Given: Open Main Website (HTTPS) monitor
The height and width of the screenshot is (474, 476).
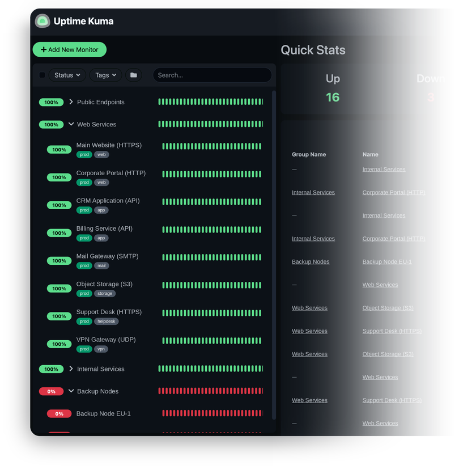Looking at the screenshot, I should 109,145.
